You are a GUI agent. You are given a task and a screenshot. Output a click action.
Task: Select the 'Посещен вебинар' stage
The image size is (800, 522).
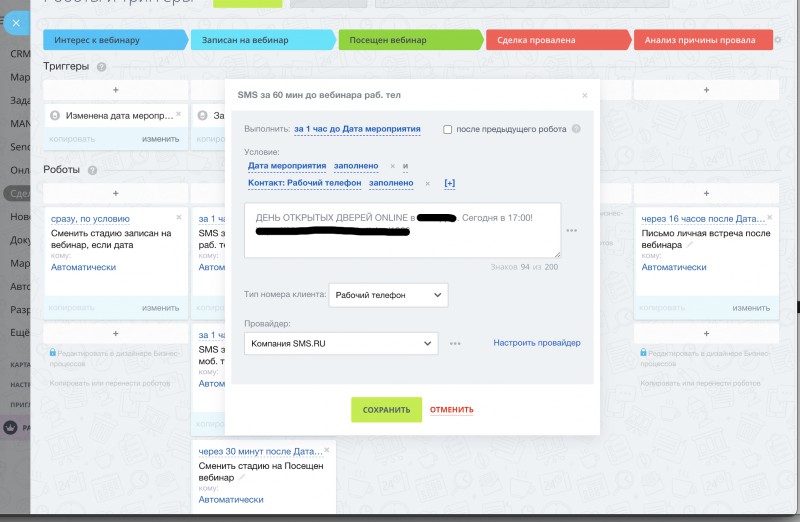411,40
